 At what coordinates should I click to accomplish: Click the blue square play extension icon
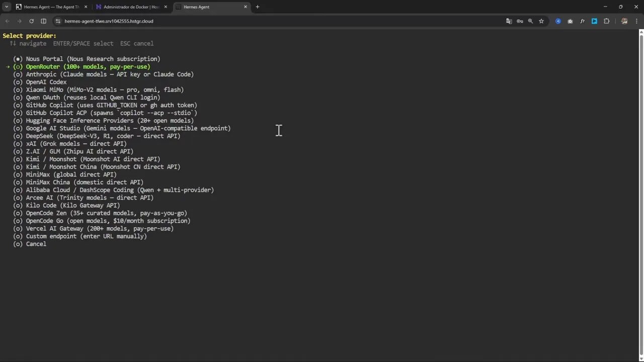(x=594, y=21)
